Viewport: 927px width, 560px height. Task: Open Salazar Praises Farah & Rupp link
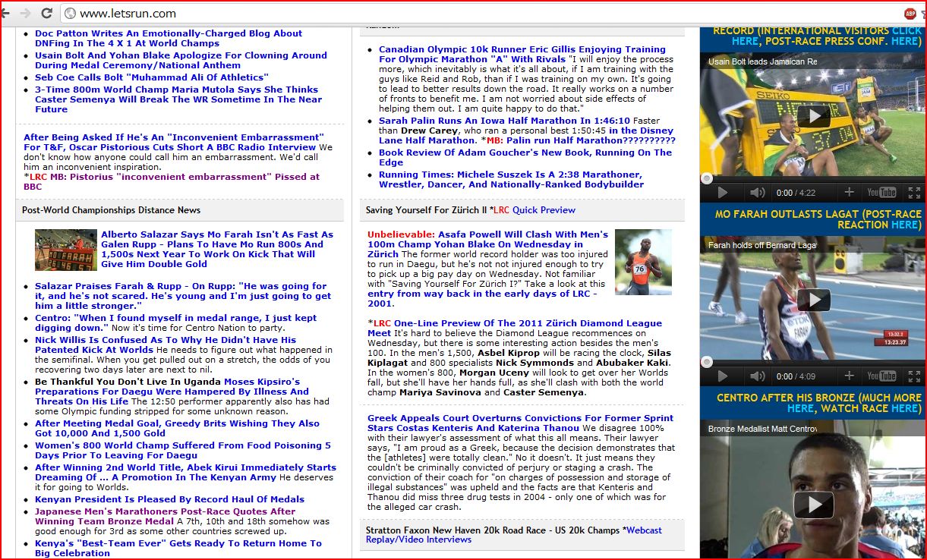(183, 296)
